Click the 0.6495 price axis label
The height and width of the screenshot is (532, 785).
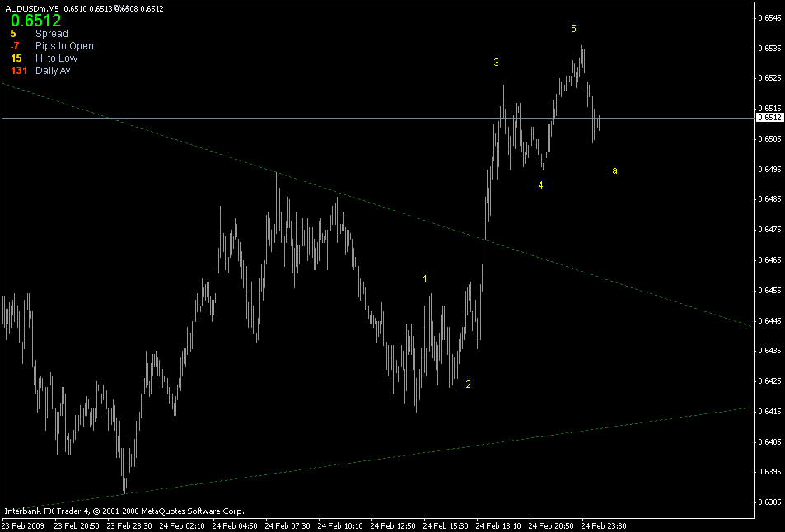(x=769, y=169)
